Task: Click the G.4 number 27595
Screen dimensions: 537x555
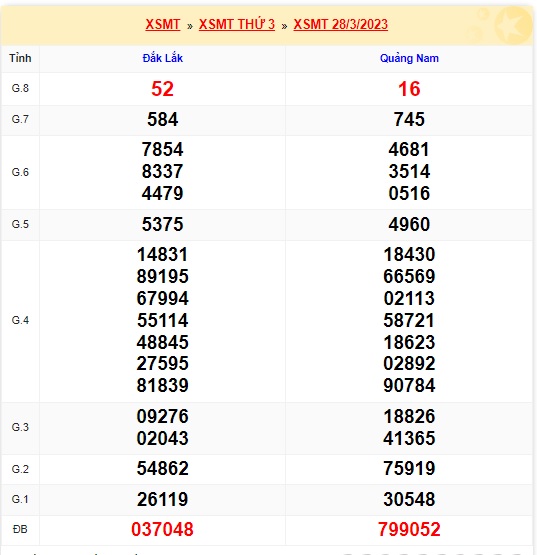Action: 162,364
